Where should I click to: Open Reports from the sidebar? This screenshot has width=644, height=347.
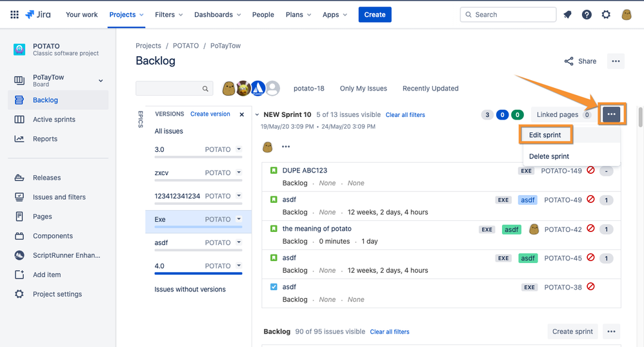pos(45,139)
